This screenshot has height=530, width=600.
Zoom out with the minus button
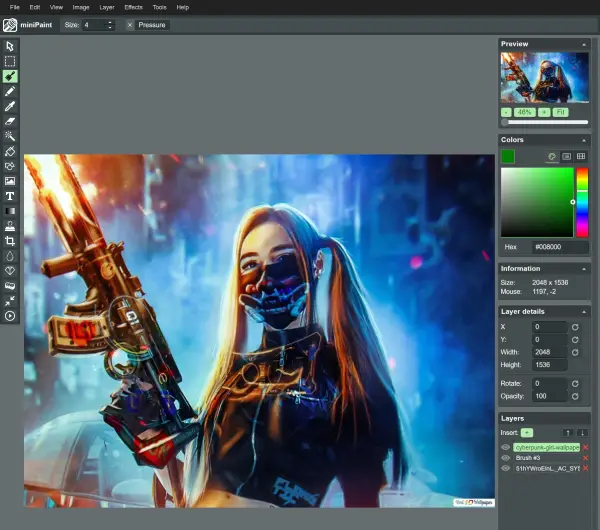[x=506, y=112]
